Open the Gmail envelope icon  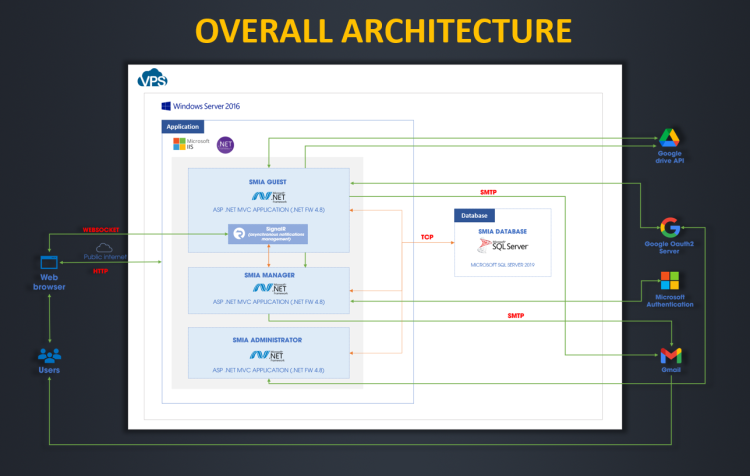pos(669,355)
